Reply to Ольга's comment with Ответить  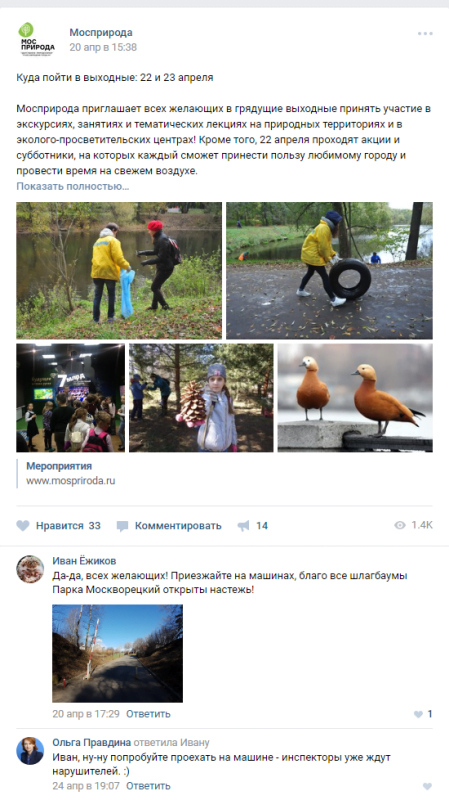tap(148, 786)
